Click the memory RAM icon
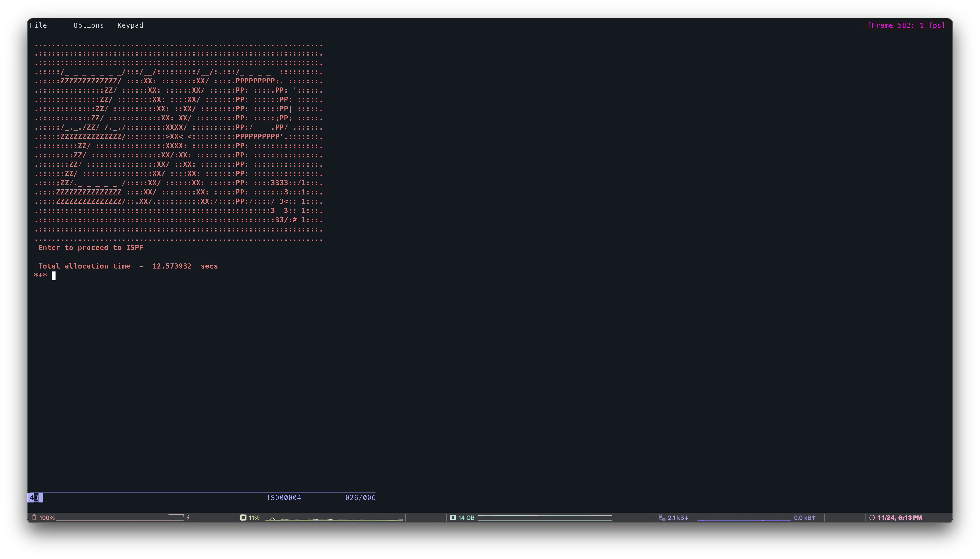Screen dimensions: 980x559 [453, 518]
